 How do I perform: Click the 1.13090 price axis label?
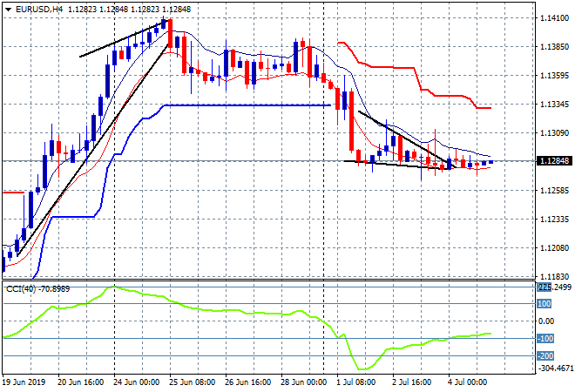pyautogui.click(x=554, y=133)
